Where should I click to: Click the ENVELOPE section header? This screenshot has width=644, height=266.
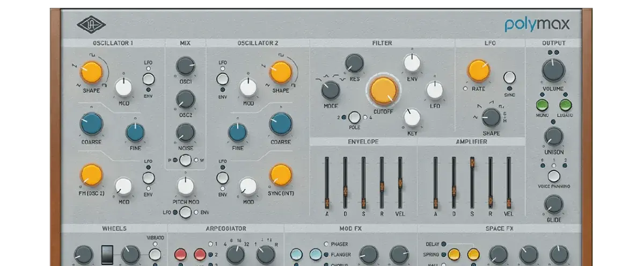point(363,142)
